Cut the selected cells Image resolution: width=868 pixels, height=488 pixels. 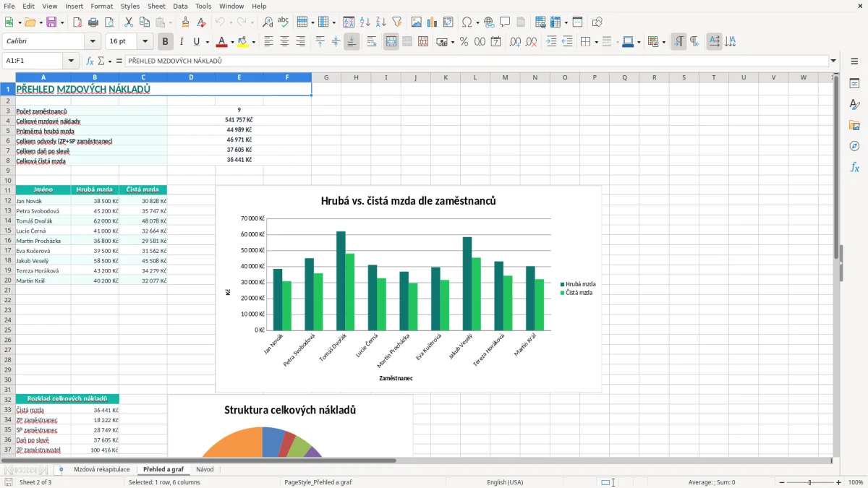pos(129,22)
